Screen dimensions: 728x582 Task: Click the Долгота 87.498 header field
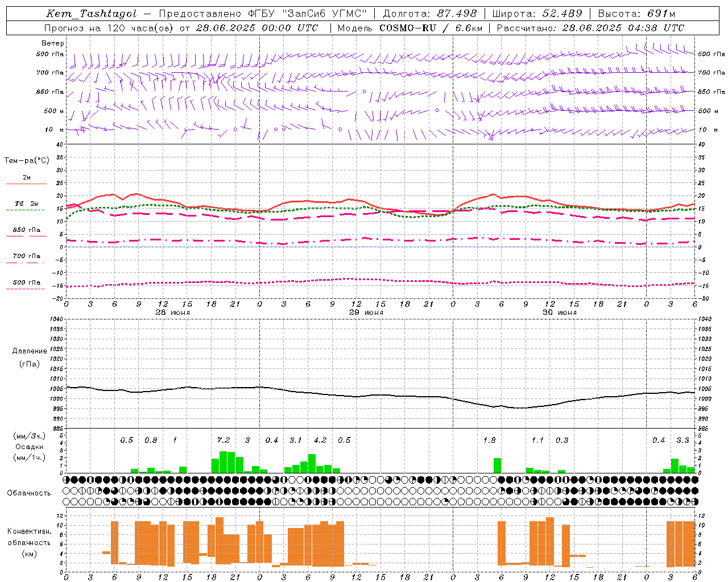430,14
